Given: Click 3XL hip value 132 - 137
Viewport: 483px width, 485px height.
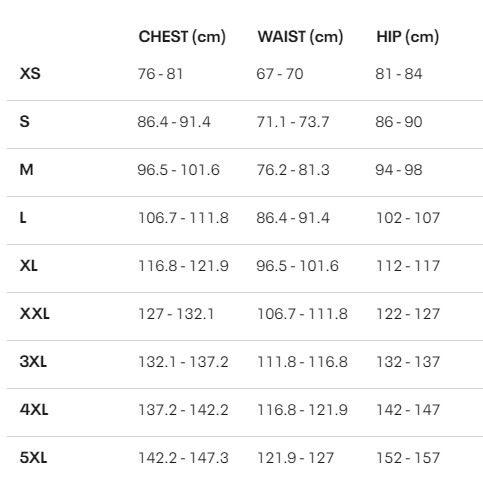Looking at the screenshot, I should tap(408, 362).
